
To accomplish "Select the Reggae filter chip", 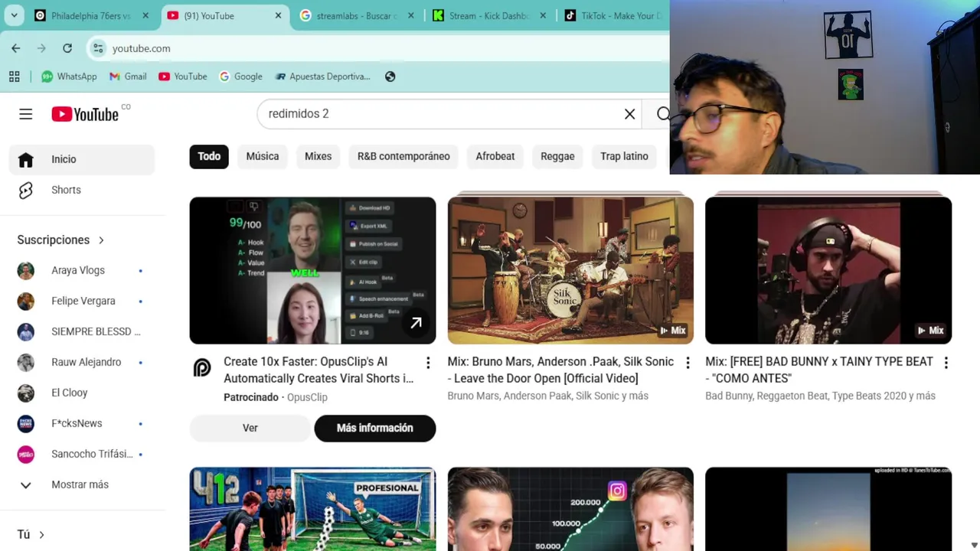I will point(557,156).
